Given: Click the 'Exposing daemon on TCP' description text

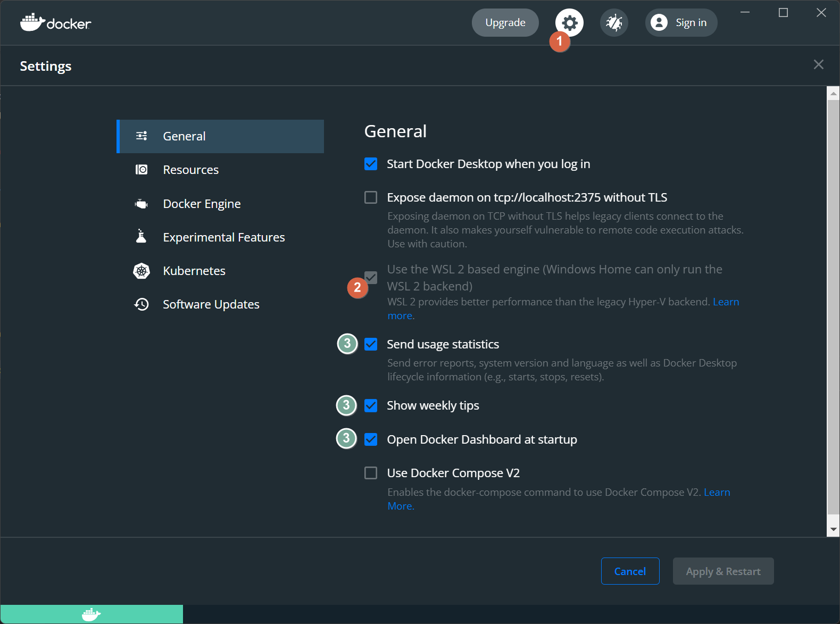Looking at the screenshot, I should tap(565, 230).
